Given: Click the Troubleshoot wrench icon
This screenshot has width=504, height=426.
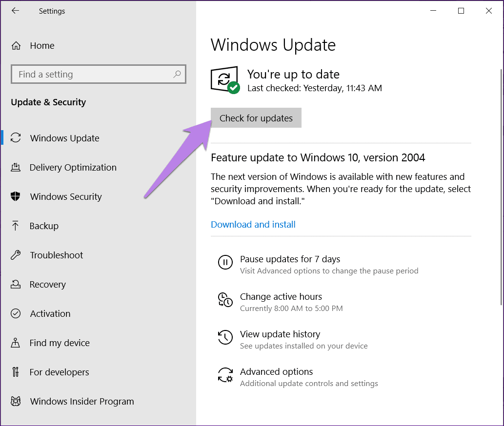Looking at the screenshot, I should [x=16, y=255].
